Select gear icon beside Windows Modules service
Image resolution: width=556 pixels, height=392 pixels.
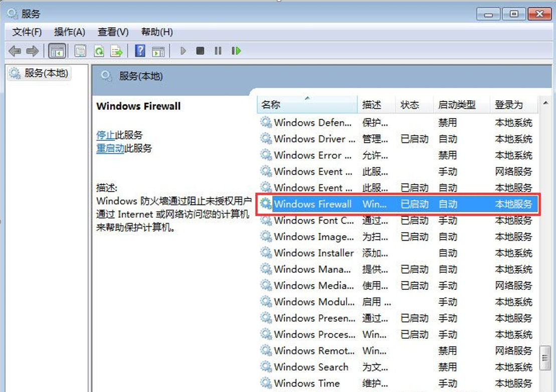tap(266, 302)
